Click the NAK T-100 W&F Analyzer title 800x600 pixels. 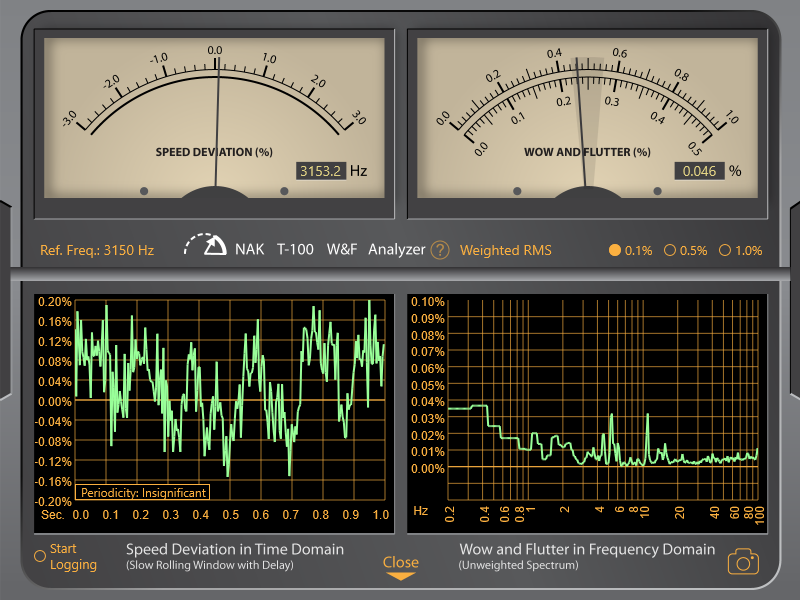[330, 250]
